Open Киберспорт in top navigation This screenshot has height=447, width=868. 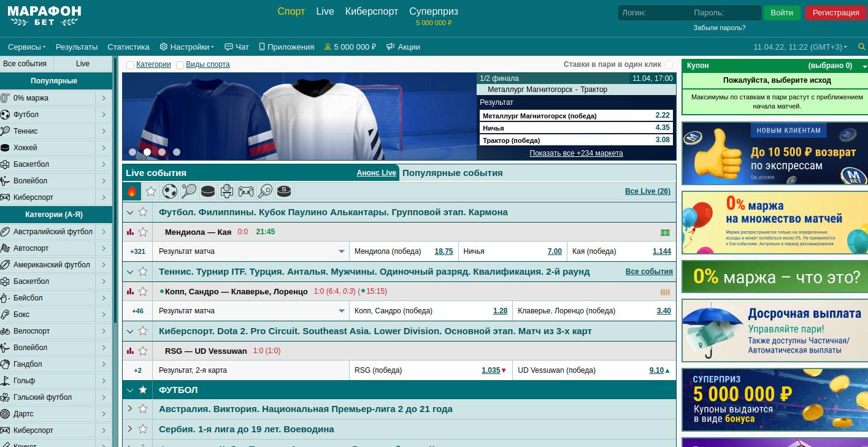pos(371,12)
